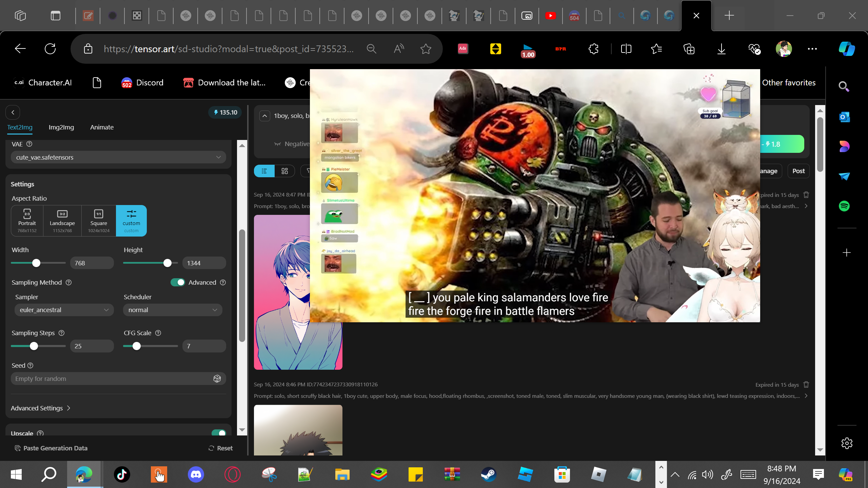The width and height of the screenshot is (868, 488).
Task: Click the zoom magnifier in address bar
Action: tap(372, 49)
